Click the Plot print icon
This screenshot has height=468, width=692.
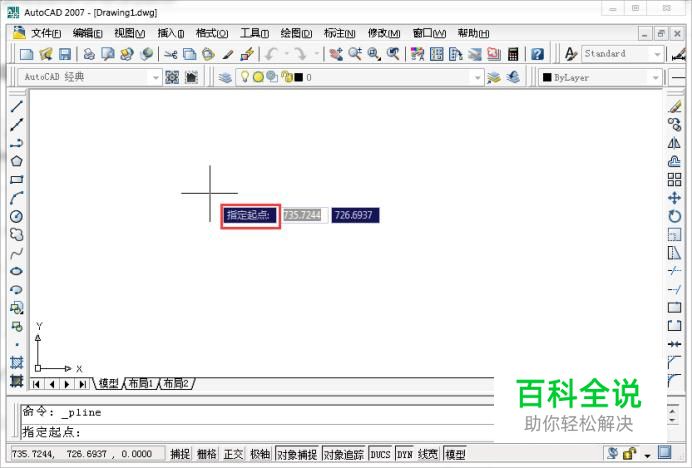point(89,54)
